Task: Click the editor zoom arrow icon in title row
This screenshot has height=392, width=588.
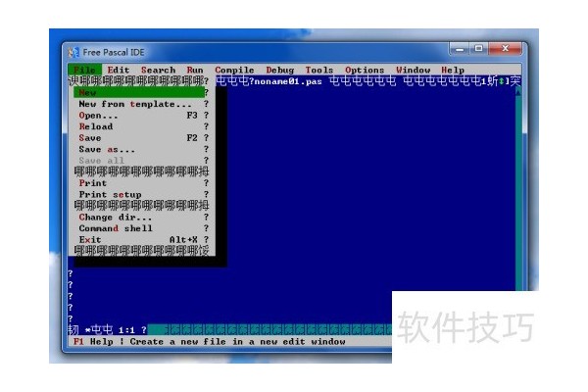Action: (501, 81)
